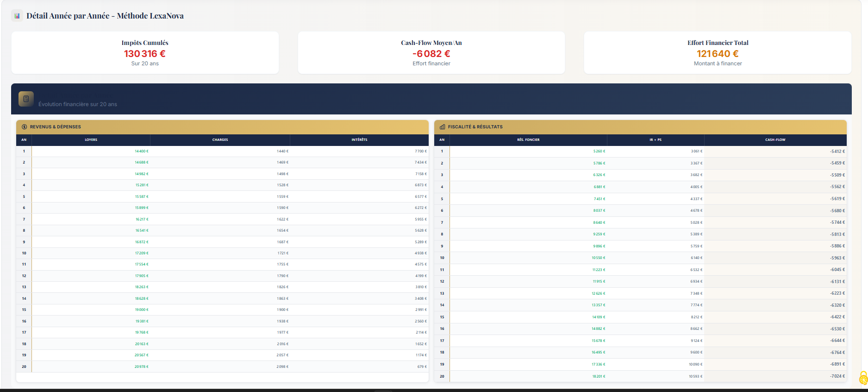Select the Effort Financier Total card

[718, 53]
